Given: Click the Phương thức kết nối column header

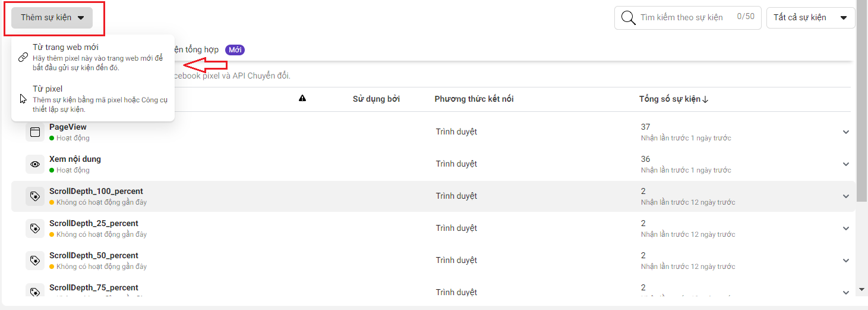Looking at the screenshot, I should click(x=474, y=99).
